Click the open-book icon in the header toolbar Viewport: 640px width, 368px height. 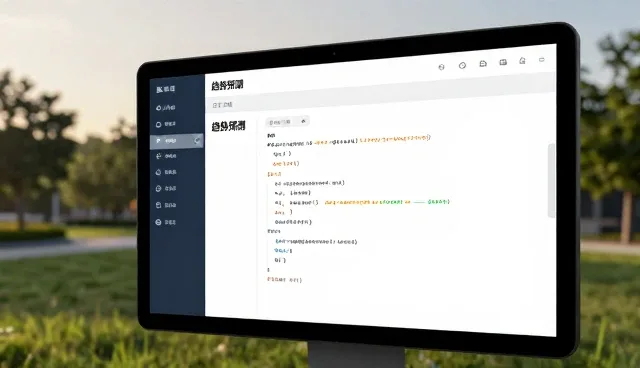(503, 62)
